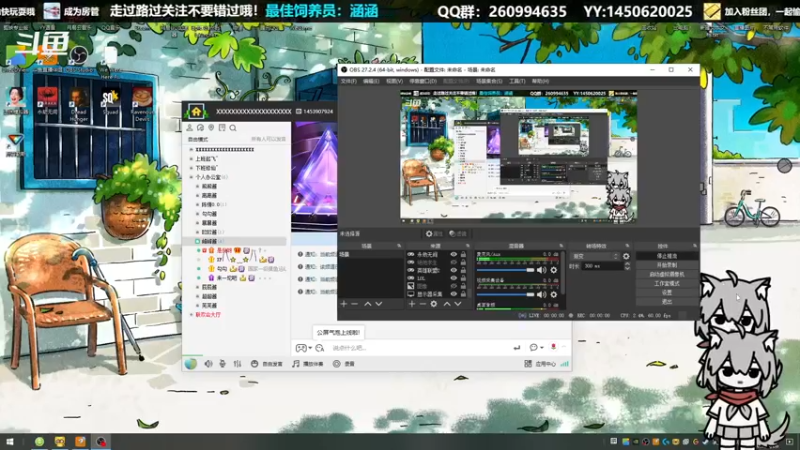
Task: Open transition properties gear icon
Action: click(626, 256)
